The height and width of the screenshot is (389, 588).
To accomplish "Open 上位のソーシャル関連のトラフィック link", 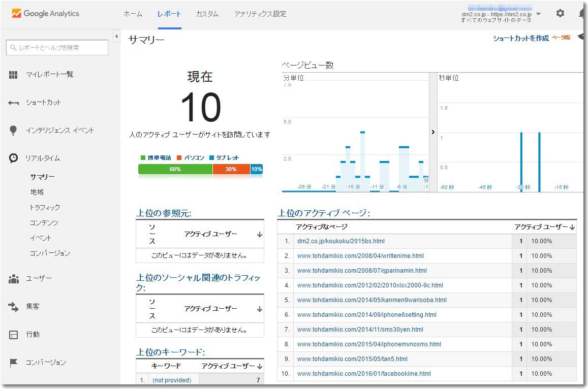I will pos(198,282).
